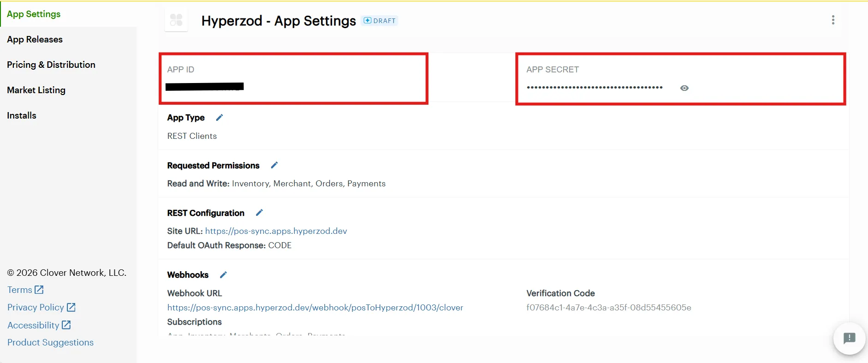
Task: Edit the App Type with pencil icon
Action: tap(220, 118)
